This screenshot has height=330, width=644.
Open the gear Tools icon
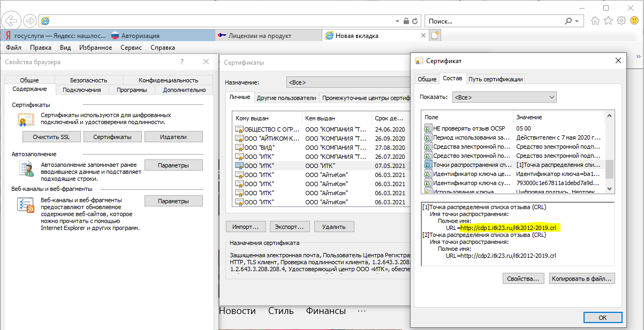pos(621,21)
